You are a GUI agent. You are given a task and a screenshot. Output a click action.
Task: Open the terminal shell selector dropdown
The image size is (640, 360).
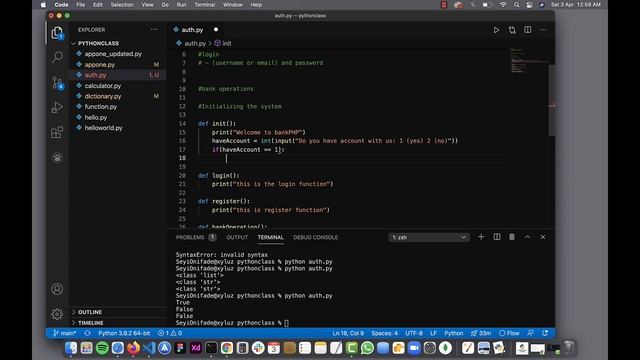(x=429, y=237)
